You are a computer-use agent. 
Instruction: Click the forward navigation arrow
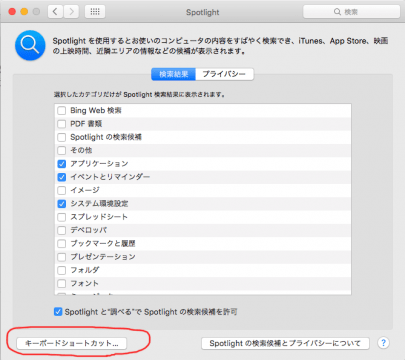(x=71, y=12)
